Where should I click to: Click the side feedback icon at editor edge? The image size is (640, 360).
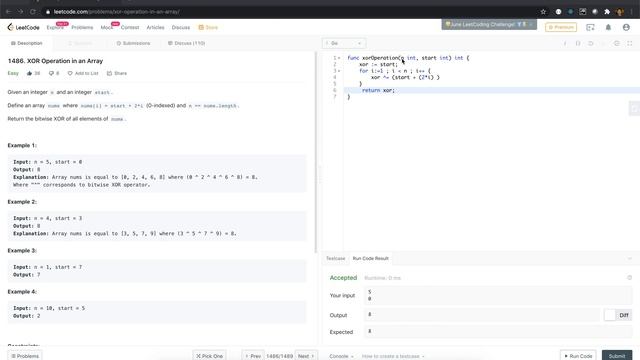(x=634, y=109)
